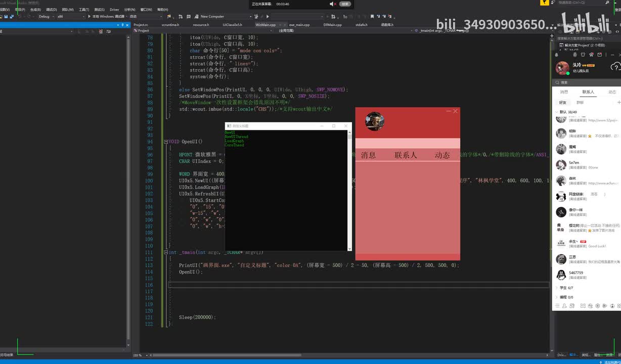
Task: Switch to QQ 联系人 tab
Action: pyautogui.click(x=588, y=92)
